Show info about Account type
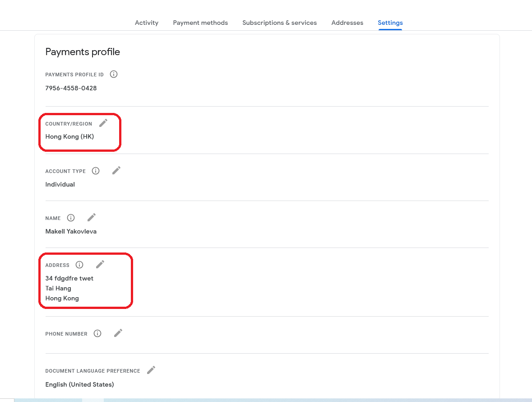 pos(96,171)
